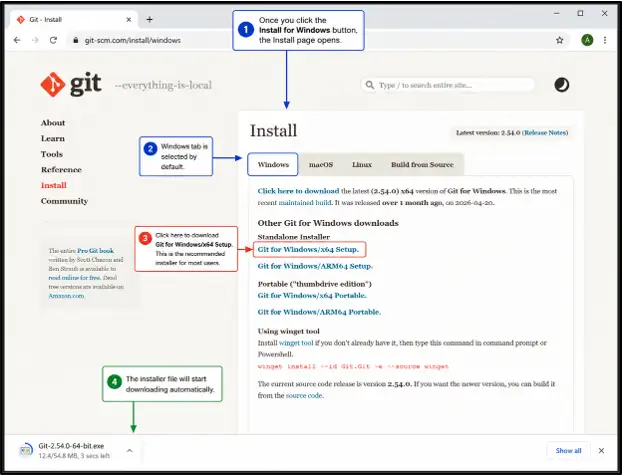Close the Git - Install tab
The image size is (622, 475).
(x=129, y=19)
